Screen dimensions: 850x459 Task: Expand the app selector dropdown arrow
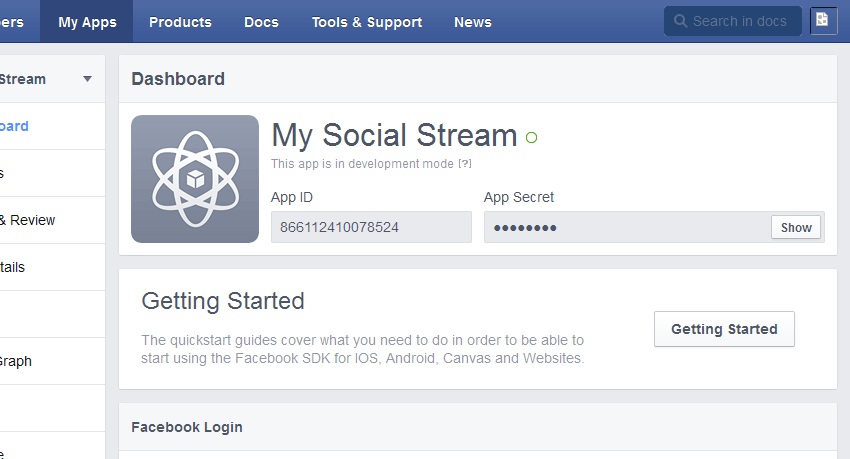click(87, 79)
